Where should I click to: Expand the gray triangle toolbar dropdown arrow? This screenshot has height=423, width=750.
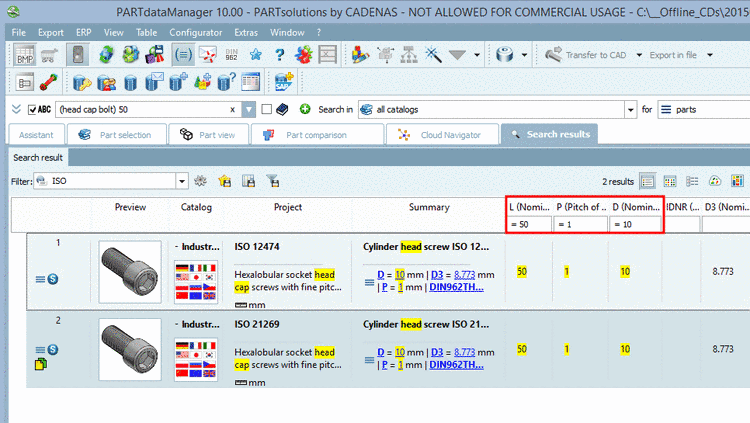click(477, 55)
